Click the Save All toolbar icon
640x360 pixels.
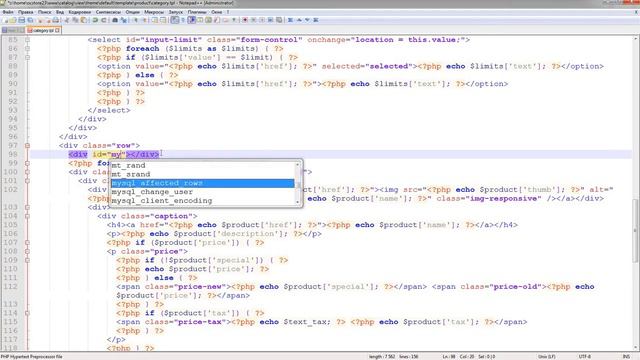30,20
